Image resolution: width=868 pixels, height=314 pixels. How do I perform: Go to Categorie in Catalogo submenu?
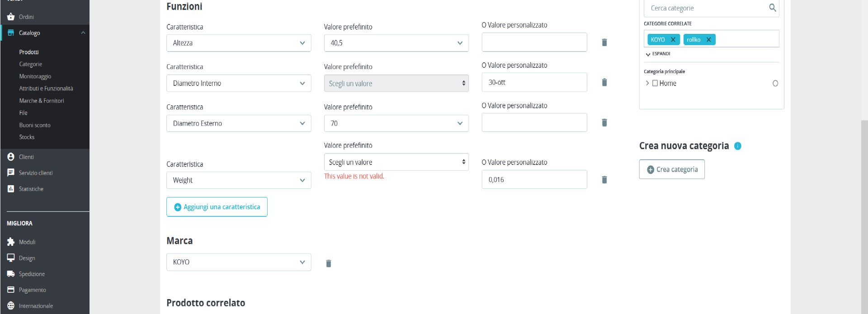(x=31, y=64)
